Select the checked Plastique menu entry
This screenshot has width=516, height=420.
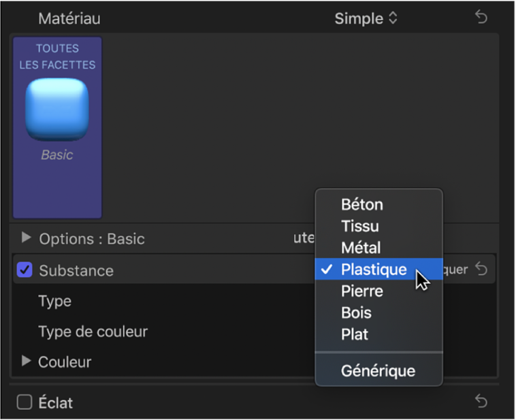pyautogui.click(x=374, y=270)
